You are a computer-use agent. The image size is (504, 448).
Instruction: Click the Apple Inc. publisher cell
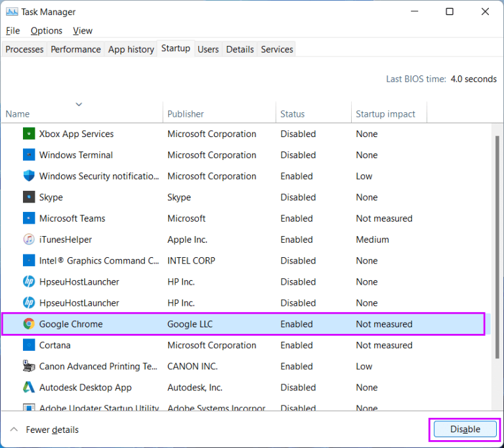point(187,239)
